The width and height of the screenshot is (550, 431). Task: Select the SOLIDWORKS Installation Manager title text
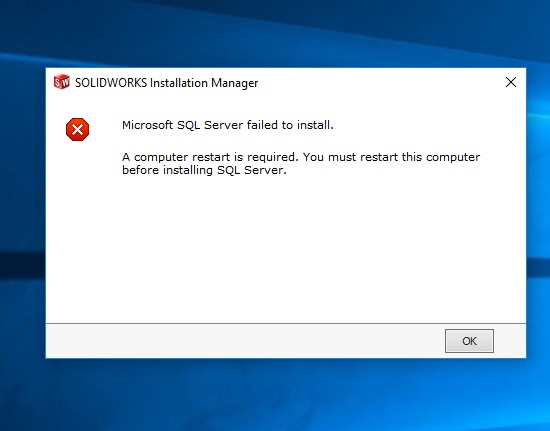point(167,83)
